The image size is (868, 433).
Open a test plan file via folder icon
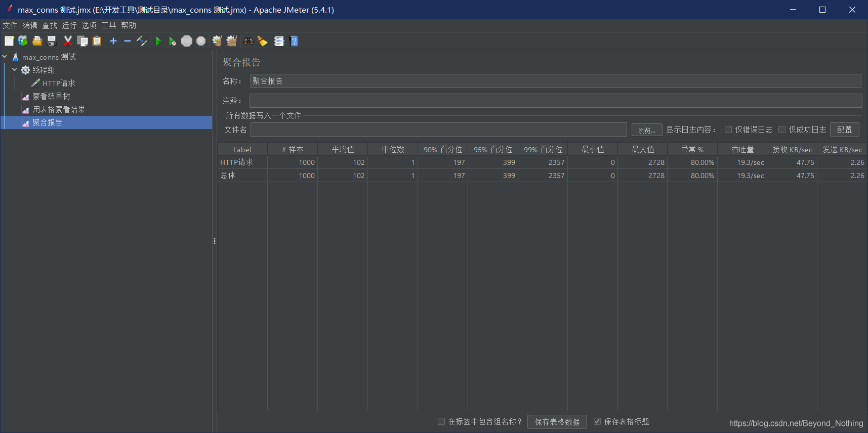37,41
